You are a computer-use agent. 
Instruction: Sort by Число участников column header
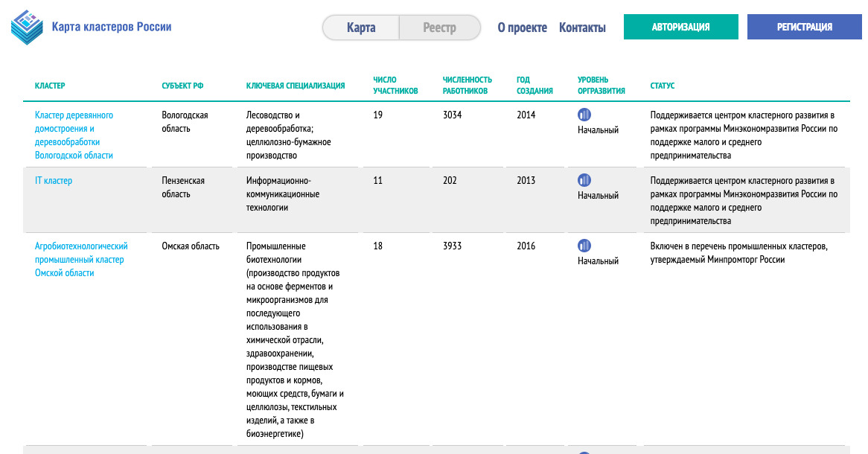coord(395,85)
